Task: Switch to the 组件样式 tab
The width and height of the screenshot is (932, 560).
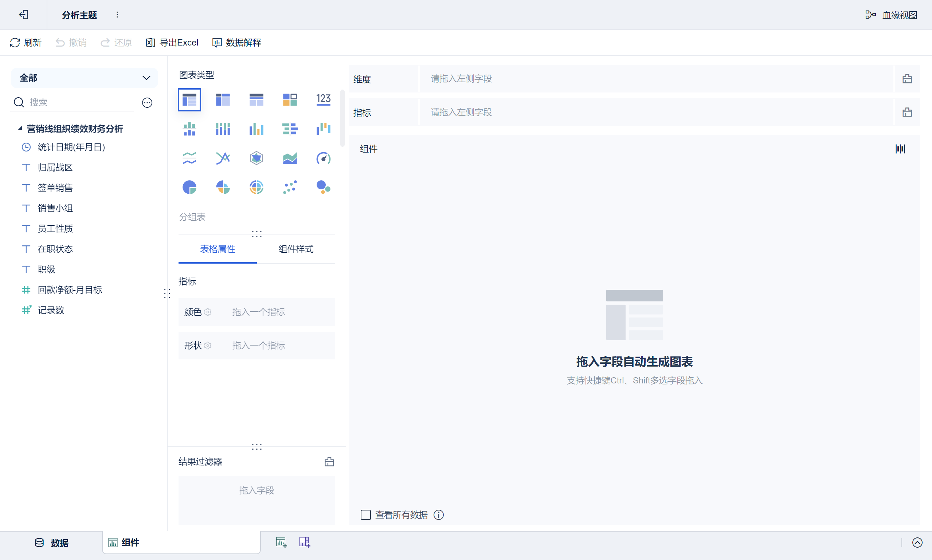Action: pyautogui.click(x=295, y=249)
